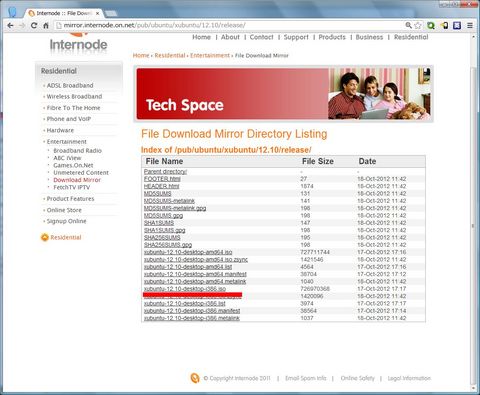Click the green extension icon in the toolbar
The image size is (480, 395).
(431, 25)
